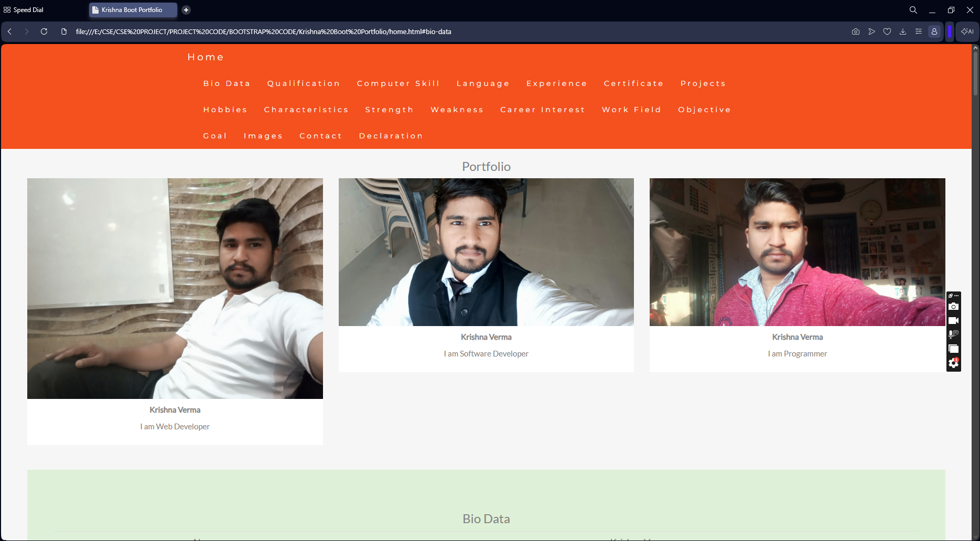The height and width of the screenshot is (541, 980).
Task: Open the send/flow arrow icon in toolbar
Action: [x=871, y=31]
